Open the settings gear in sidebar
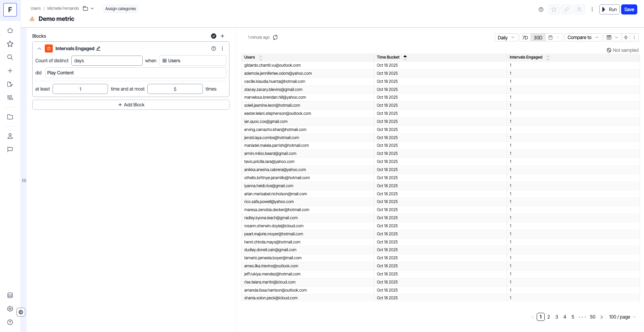The height and width of the screenshot is (332, 644). tap(10, 309)
